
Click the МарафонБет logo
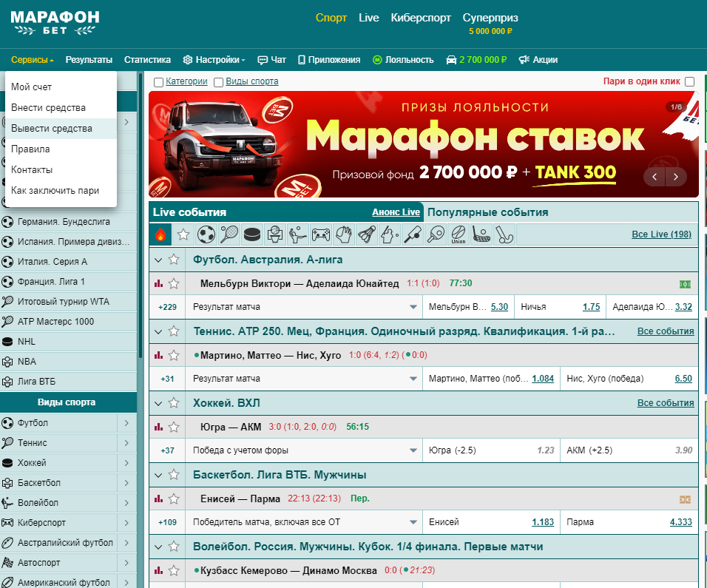[x=55, y=22]
